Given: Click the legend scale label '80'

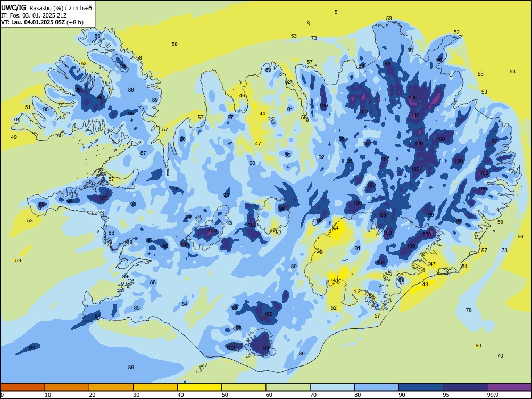Looking at the screenshot, I should click(x=358, y=395).
